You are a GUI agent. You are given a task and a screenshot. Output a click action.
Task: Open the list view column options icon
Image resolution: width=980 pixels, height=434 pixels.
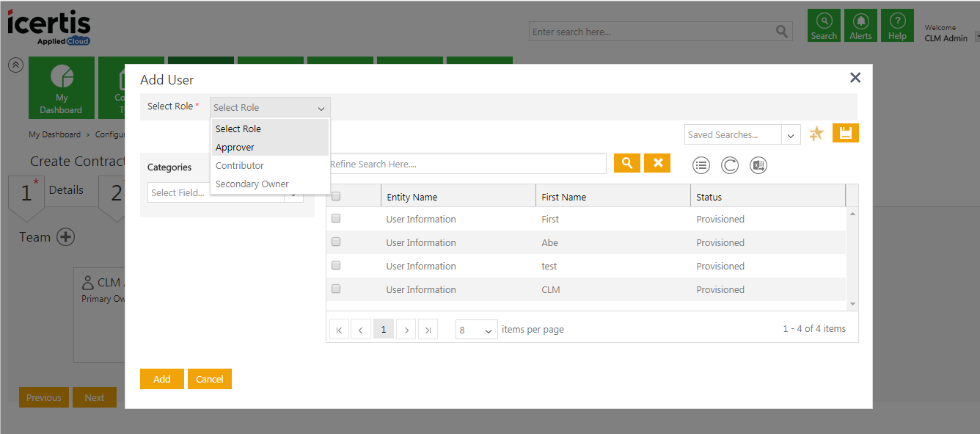701,165
